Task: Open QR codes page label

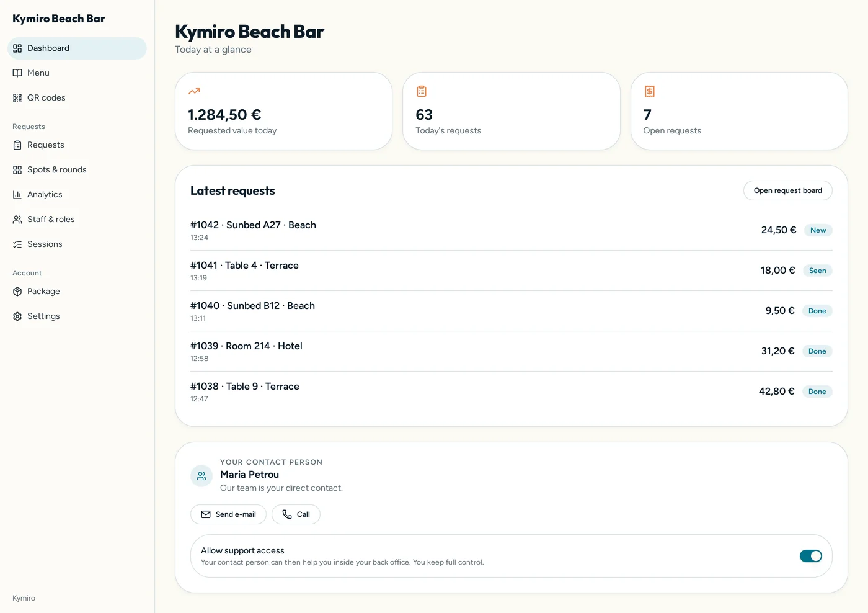Action: coord(46,98)
